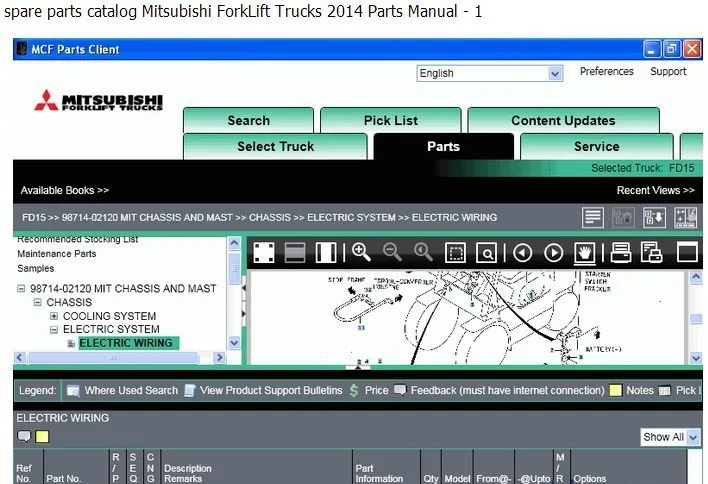Image resolution: width=708 pixels, height=484 pixels.
Task: Click the reset zoom magnifier icon
Action: pos(423,252)
